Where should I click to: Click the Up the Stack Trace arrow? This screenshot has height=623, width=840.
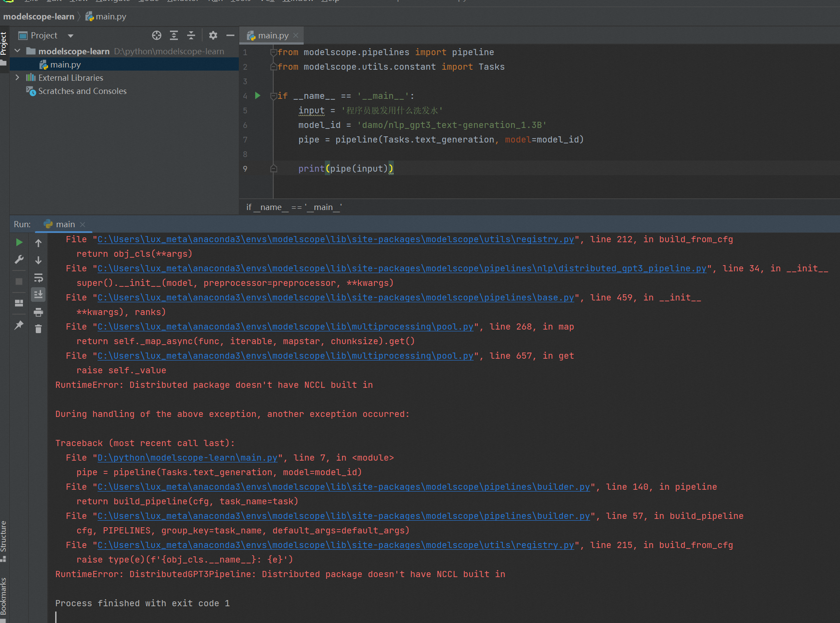click(x=38, y=243)
